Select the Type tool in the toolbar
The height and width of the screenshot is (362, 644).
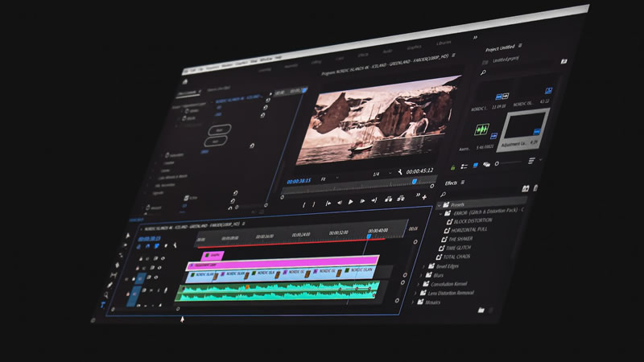[102, 304]
